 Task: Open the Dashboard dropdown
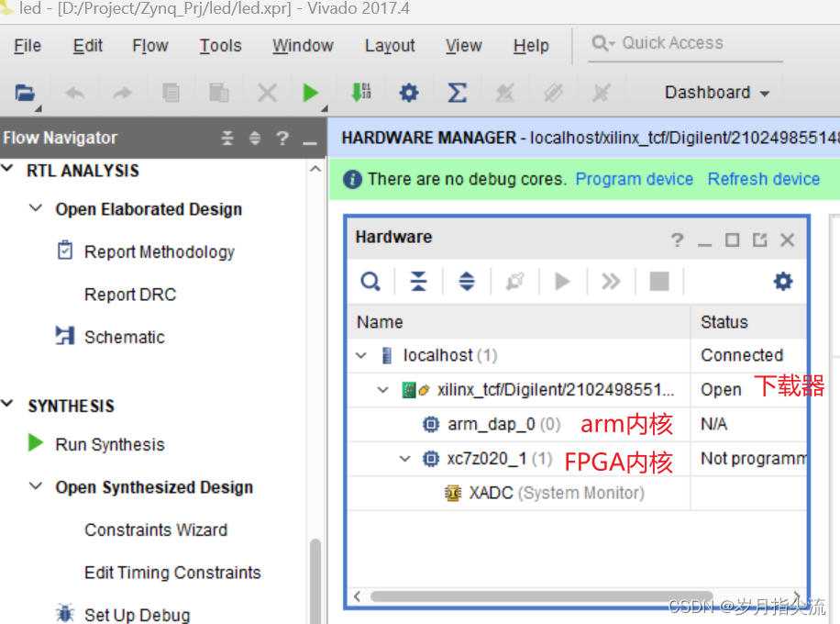(717, 93)
